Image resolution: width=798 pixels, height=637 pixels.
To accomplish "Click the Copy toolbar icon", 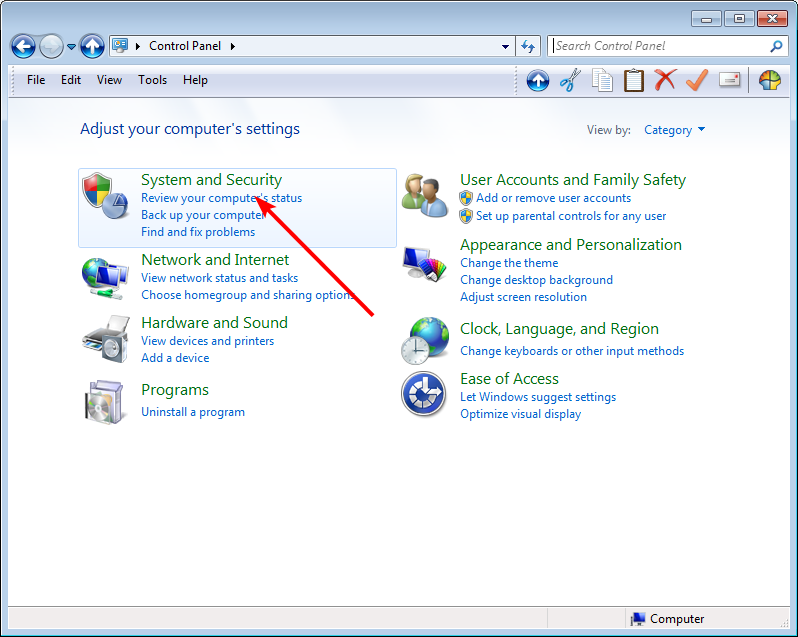I will 602,80.
